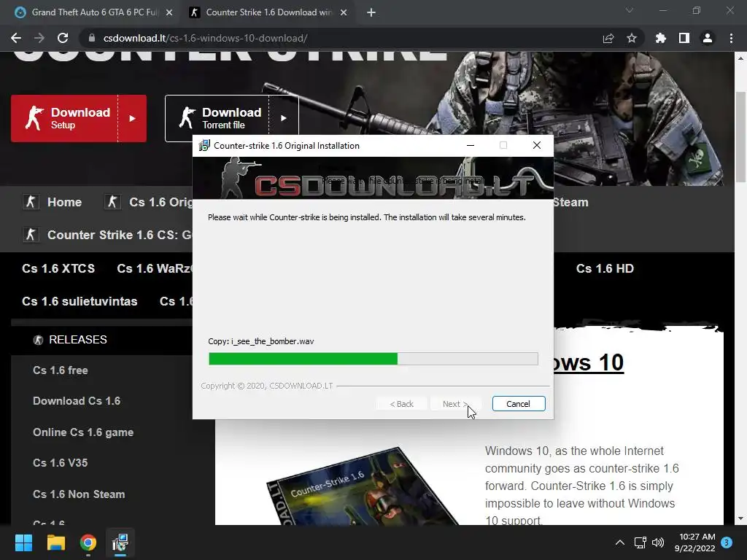Click the arrow on the Download Setup button
Screen dimensions: 747x560
[x=133, y=118]
